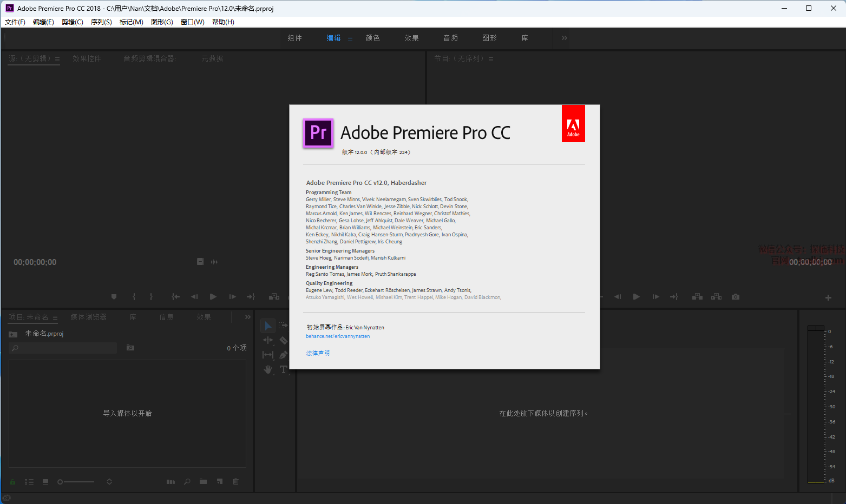The image size is (846, 504).
Task: Click the Export Frame camera icon
Action: pos(735,297)
